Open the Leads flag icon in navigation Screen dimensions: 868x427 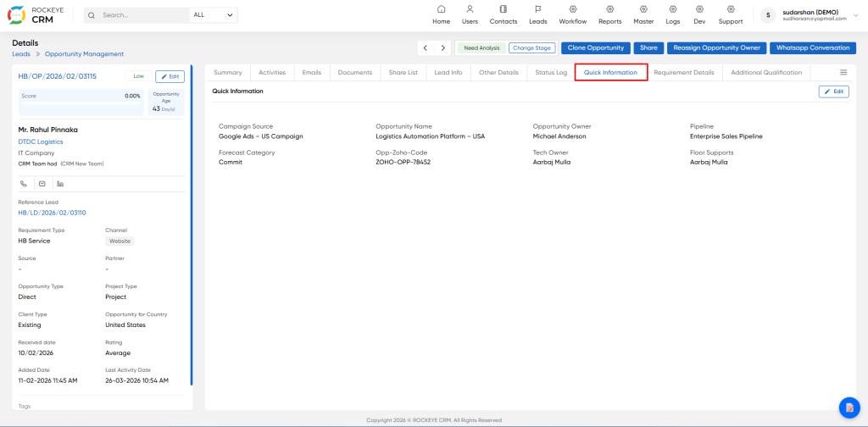click(x=537, y=9)
